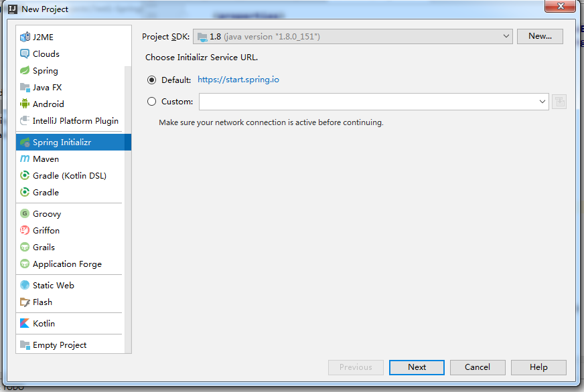584x392 pixels.
Task: Select Android project type label
Action: click(x=48, y=104)
